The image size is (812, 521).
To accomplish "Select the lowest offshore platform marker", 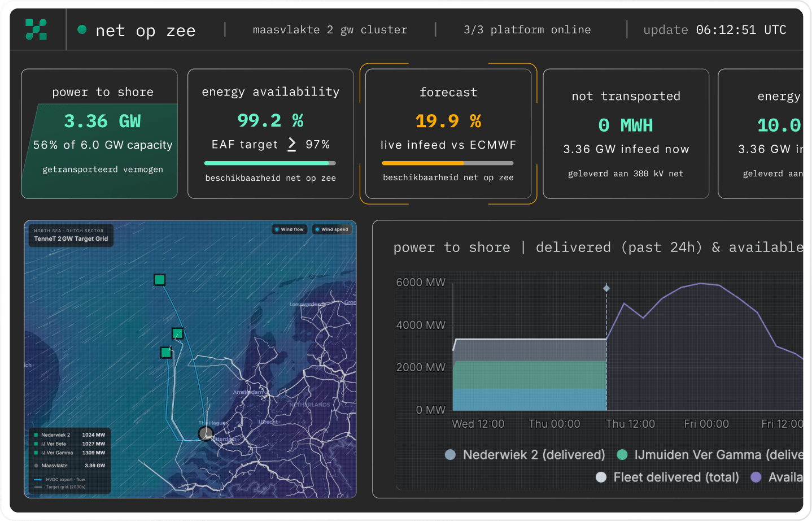I will tap(166, 353).
